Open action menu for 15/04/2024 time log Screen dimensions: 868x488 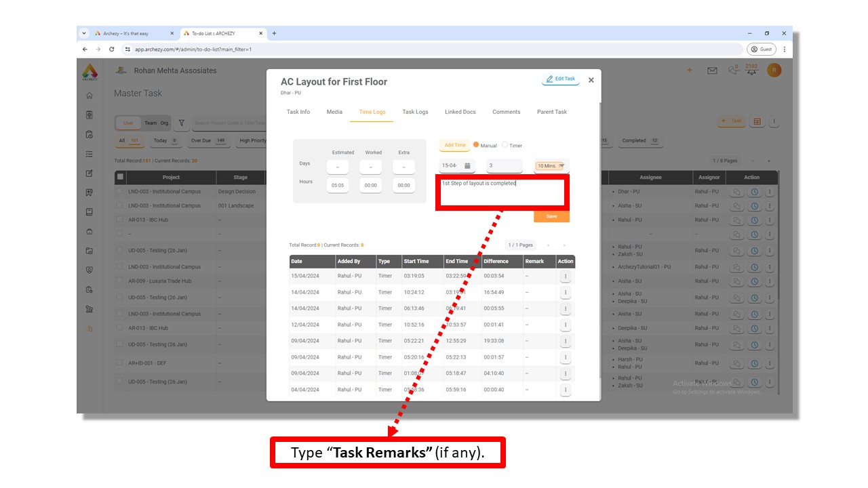point(566,276)
